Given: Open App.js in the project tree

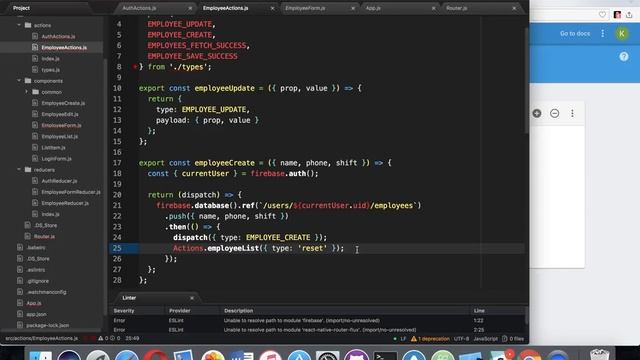Looking at the screenshot, I should point(33,303).
